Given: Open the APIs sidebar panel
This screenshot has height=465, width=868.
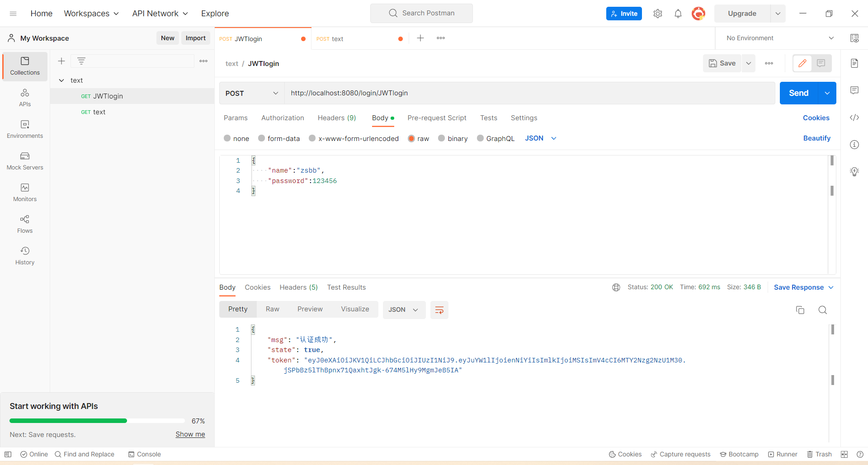Looking at the screenshot, I should click(x=25, y=98).
